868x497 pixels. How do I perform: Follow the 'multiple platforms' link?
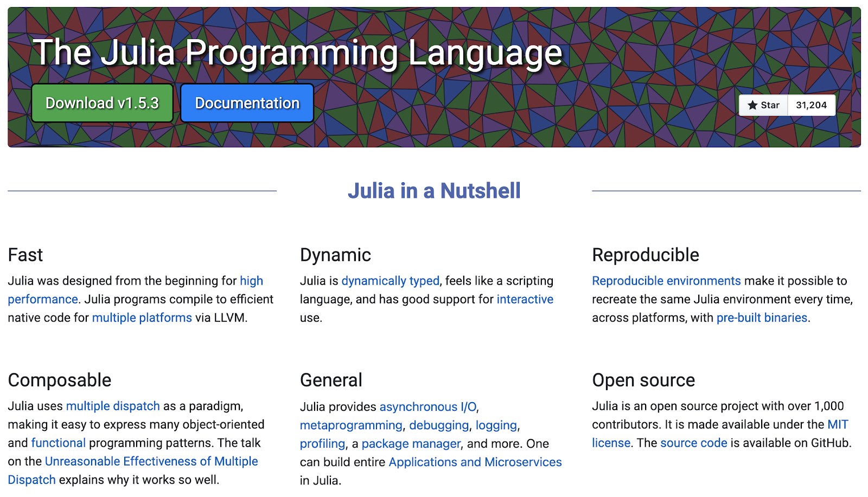click(x=142, y=318)
